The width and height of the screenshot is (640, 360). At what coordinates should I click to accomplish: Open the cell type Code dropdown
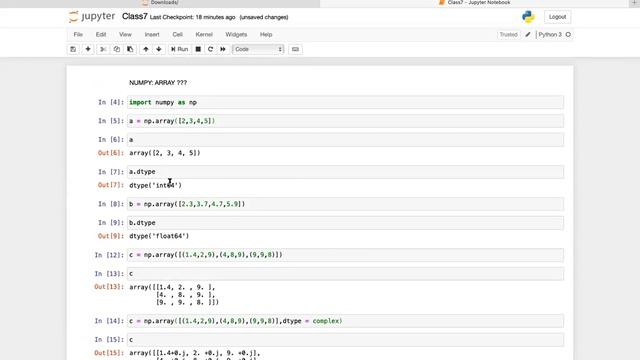point(258,49)
